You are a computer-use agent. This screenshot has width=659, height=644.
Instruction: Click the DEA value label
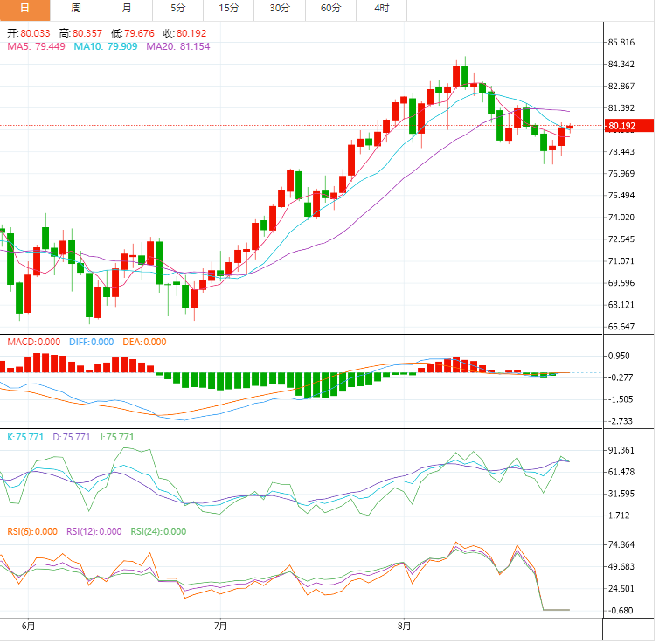(x=143, y=343)
